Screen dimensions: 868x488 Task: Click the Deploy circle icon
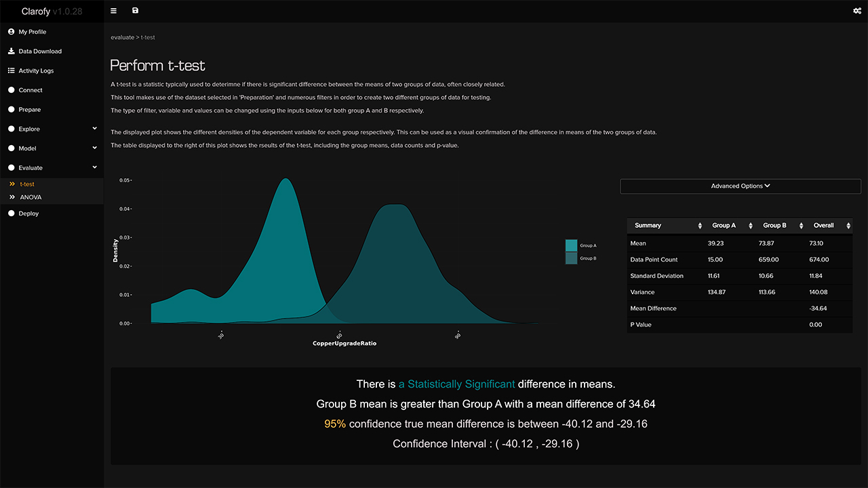pos(12,213)
